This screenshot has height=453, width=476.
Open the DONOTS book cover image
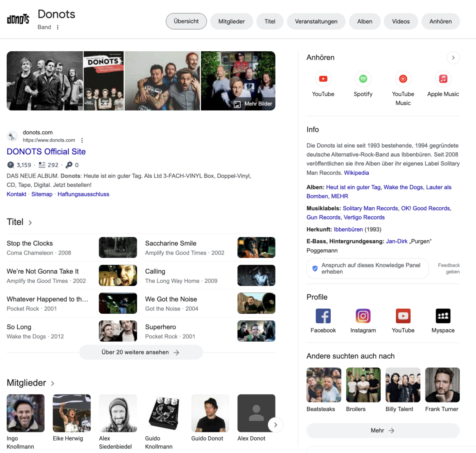[x=104, y=81]
